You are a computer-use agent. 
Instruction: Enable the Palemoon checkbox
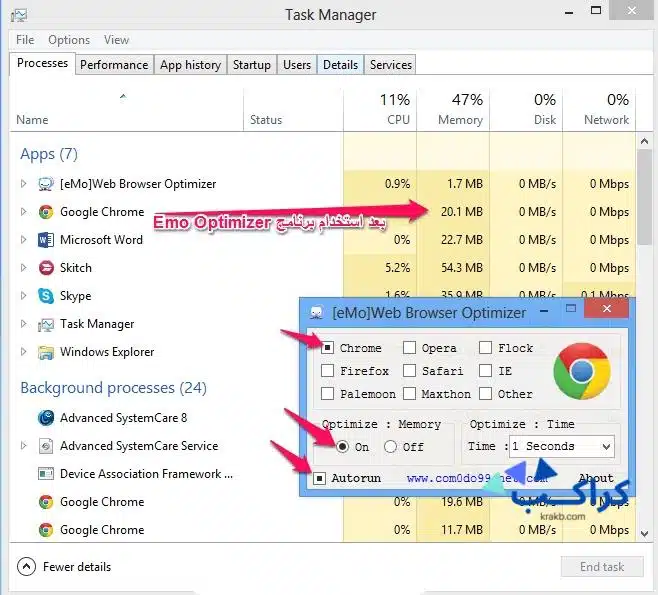tap(327, 394)
